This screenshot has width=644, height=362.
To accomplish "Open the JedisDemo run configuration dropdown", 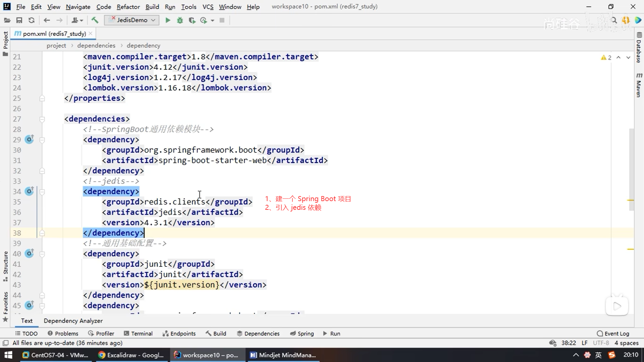I will (131, 20).
